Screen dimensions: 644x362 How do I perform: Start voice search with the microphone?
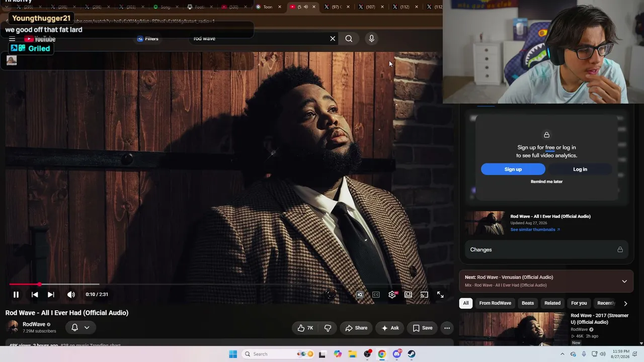371,39
